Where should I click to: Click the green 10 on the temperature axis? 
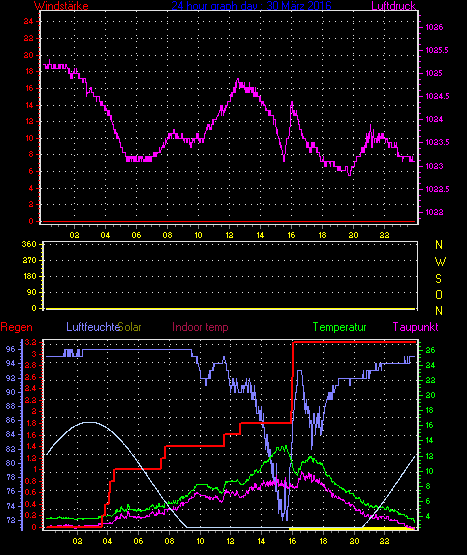[x=430, y=471]
